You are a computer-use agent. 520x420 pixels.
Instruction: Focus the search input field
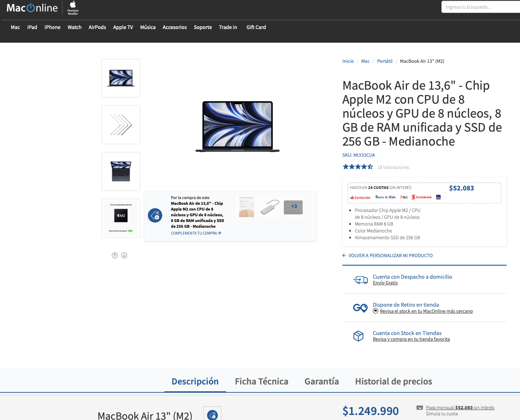coord(481,7)
